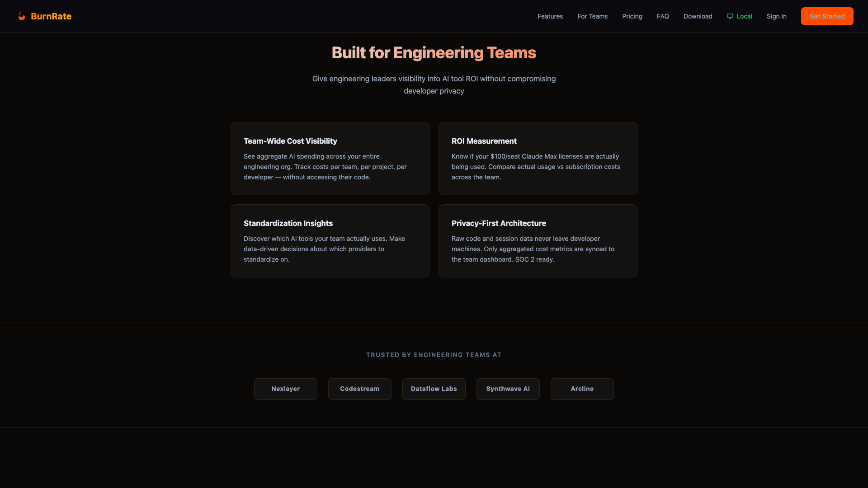Viewport: 868px width, 488px height.
Task: Select the ROI Measurement card
Action: (538, 159)
